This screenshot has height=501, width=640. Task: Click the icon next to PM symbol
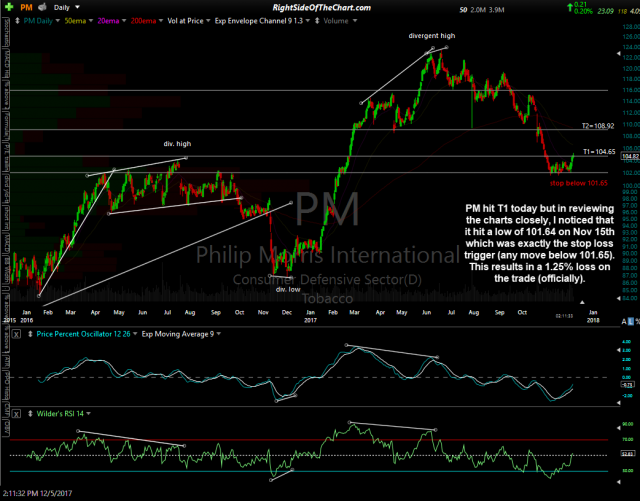pyautogui.click(x=42, y=7)
